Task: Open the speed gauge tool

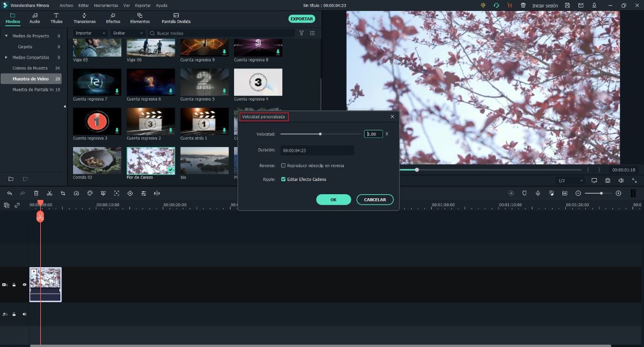Action: coord(76,193)
